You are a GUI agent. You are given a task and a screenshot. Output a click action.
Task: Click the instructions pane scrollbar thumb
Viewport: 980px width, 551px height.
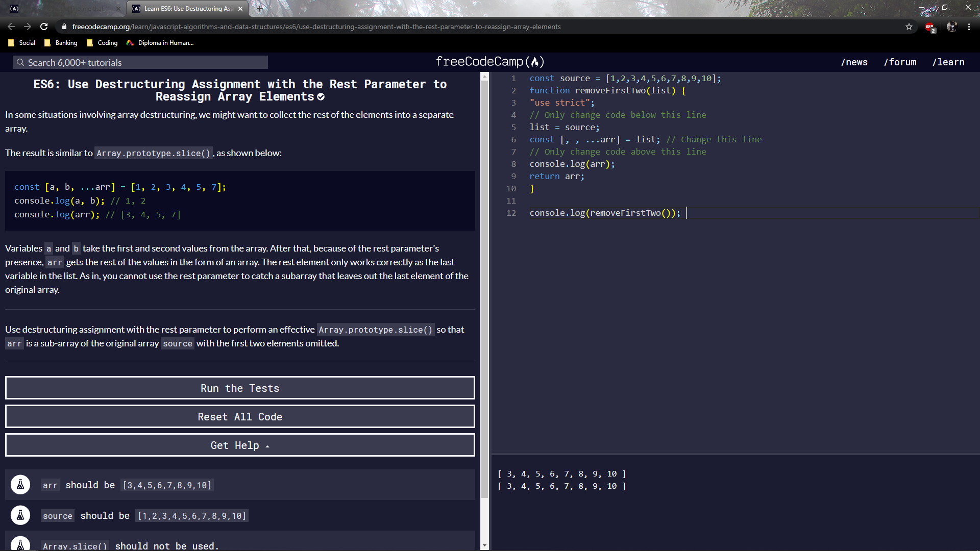click(x=484, y=289)
